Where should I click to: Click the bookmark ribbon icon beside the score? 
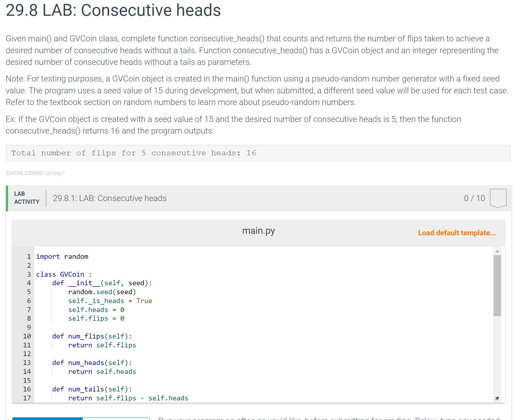coord(498,198)
